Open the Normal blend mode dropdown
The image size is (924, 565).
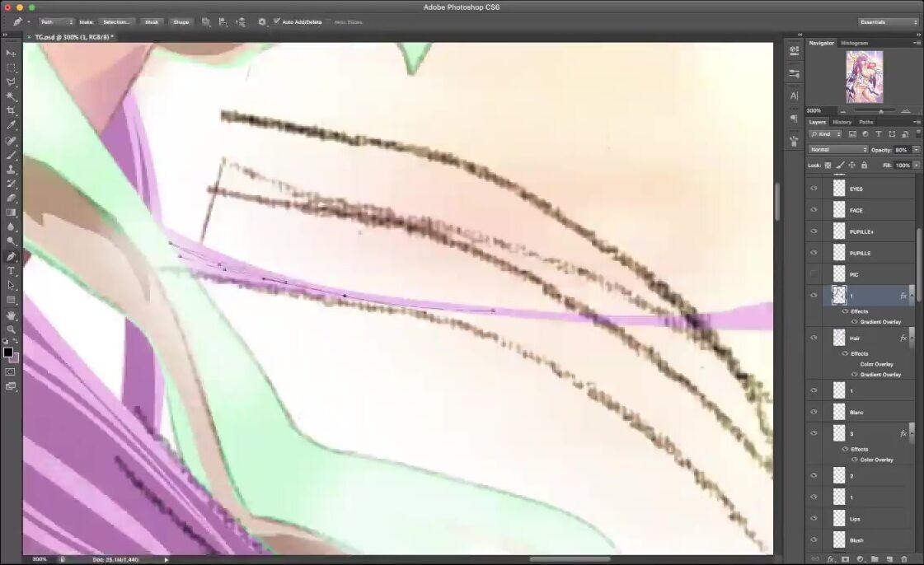[837, 150]
